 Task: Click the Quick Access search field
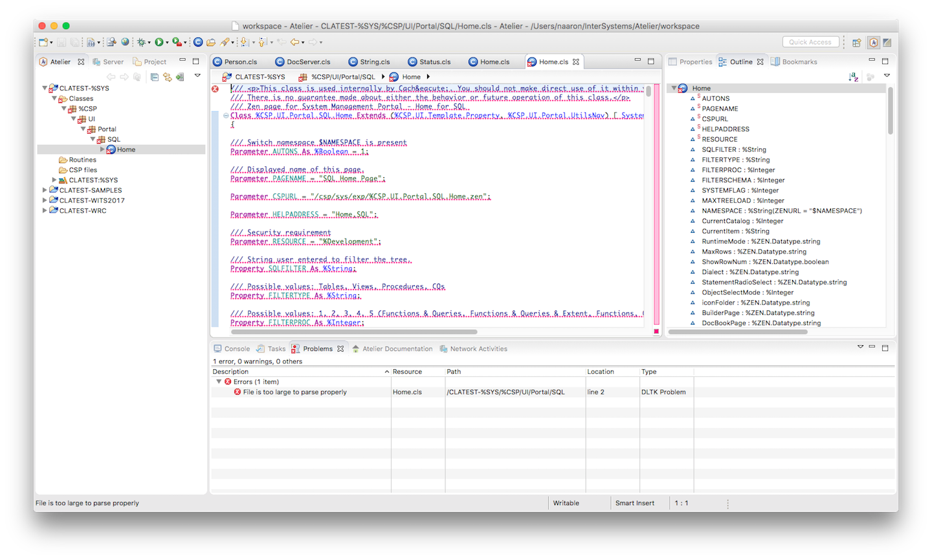pyautogui.click(x=810, y=42)
